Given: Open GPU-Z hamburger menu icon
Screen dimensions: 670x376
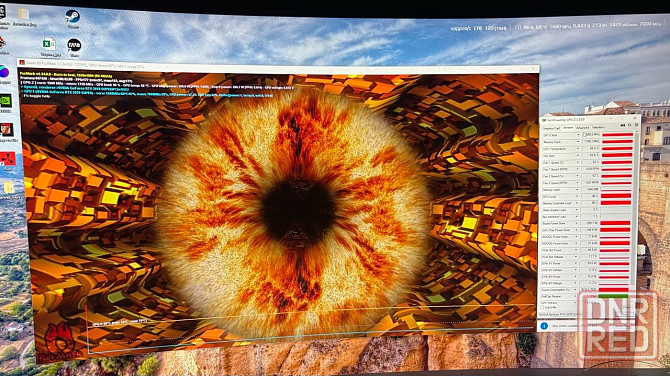Looking at the screenshot, I should point(637,125).
